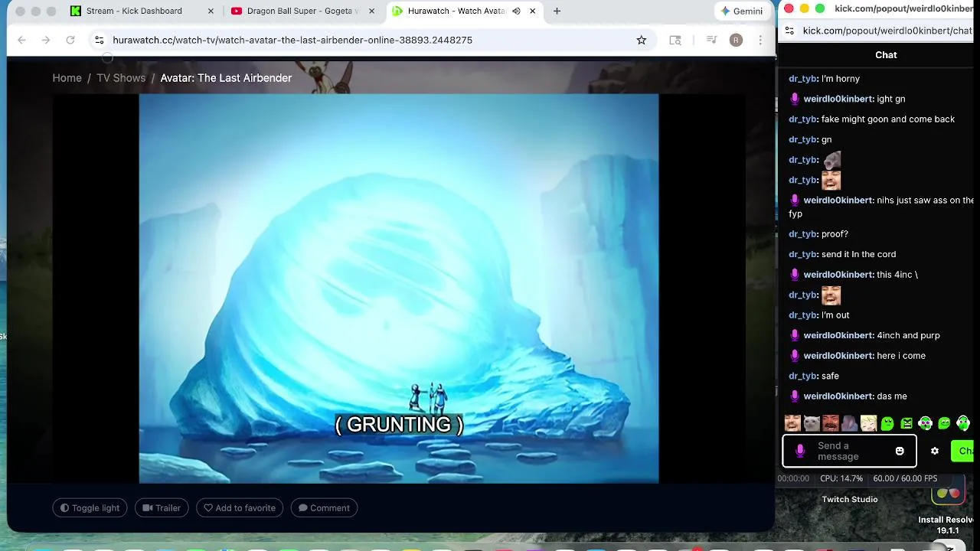Open the TV Shows breadcrumb link
980x551 pixels.
click(121, 78)
